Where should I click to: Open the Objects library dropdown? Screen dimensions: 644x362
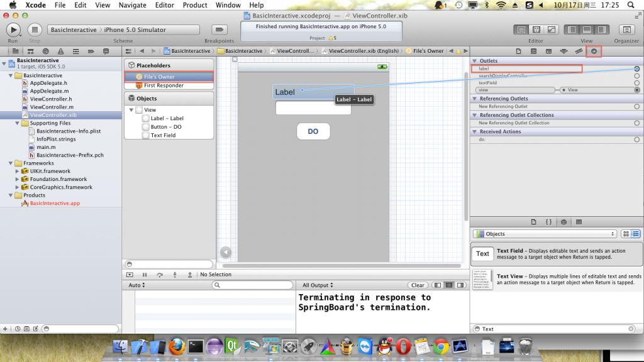545,234
